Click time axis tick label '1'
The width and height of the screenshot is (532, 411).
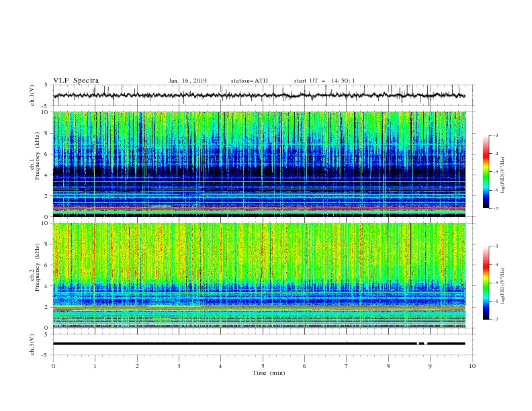95,366
